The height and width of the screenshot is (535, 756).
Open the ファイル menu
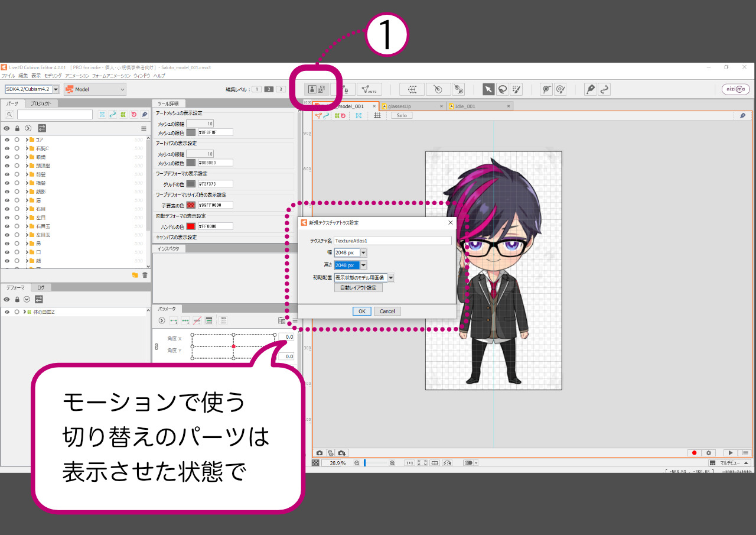click(x=8, y=76)
